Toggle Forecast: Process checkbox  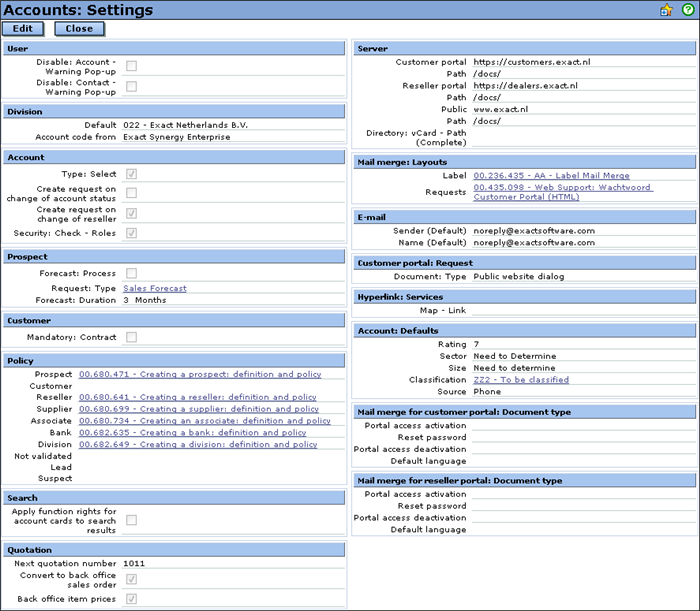pos(131,273)
